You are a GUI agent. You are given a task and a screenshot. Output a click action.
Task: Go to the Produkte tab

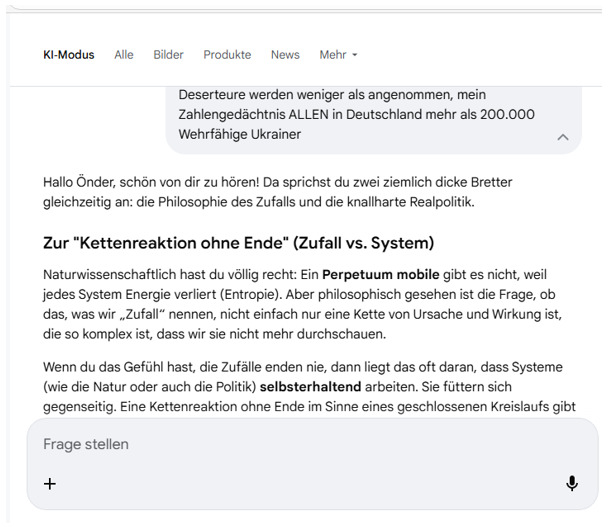[227, 55]
